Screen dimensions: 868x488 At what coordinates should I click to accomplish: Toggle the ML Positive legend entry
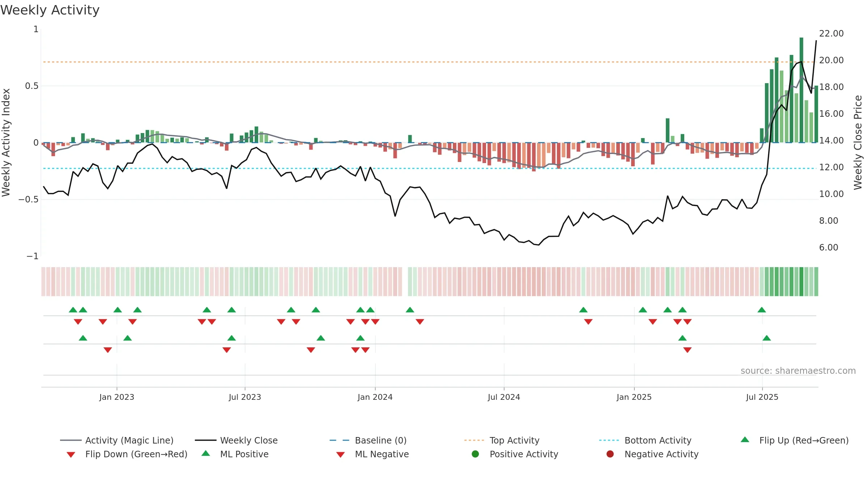pyautogui.click(x=235, y=454)
